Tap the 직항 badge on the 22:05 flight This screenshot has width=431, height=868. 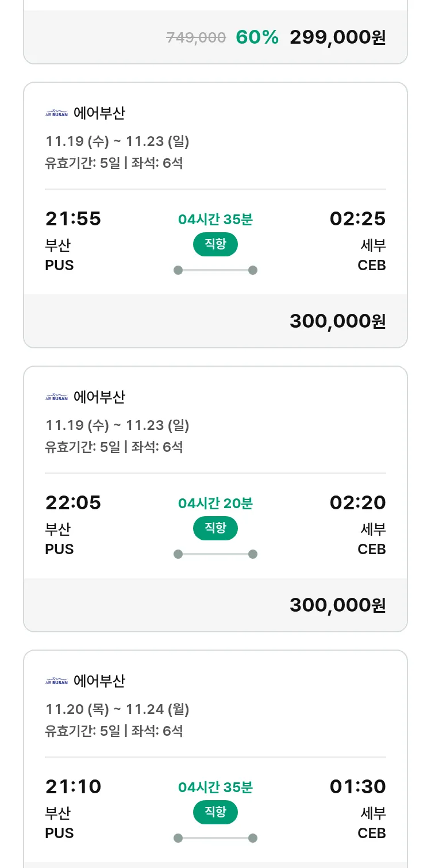[215, 528]
